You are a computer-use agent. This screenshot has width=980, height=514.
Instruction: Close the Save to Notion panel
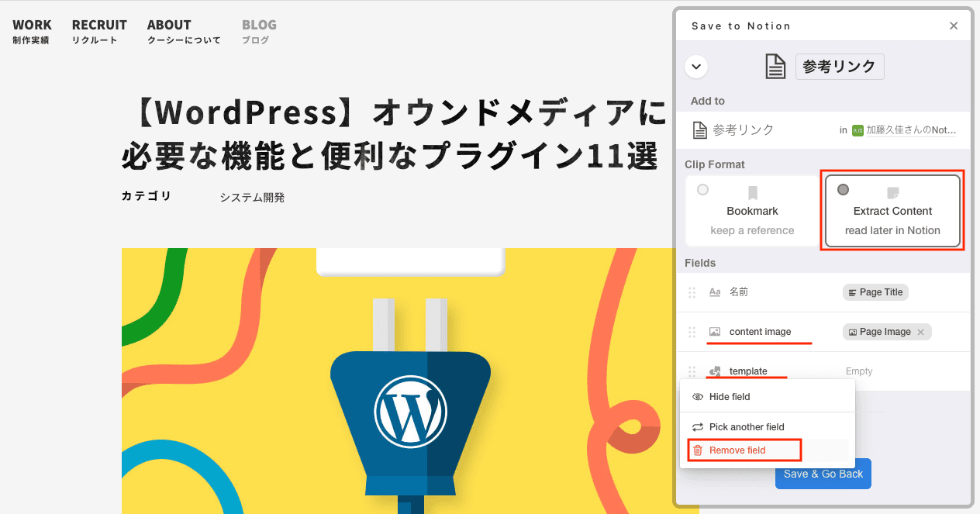(x=954, y=26)
